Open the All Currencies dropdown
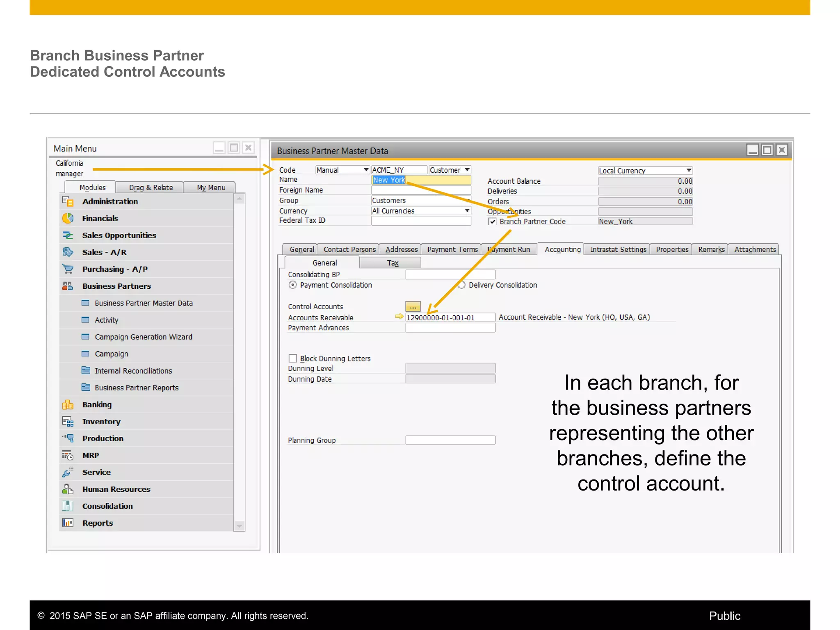Viewport: 840px width, 630px height. [x=467, y=211]
